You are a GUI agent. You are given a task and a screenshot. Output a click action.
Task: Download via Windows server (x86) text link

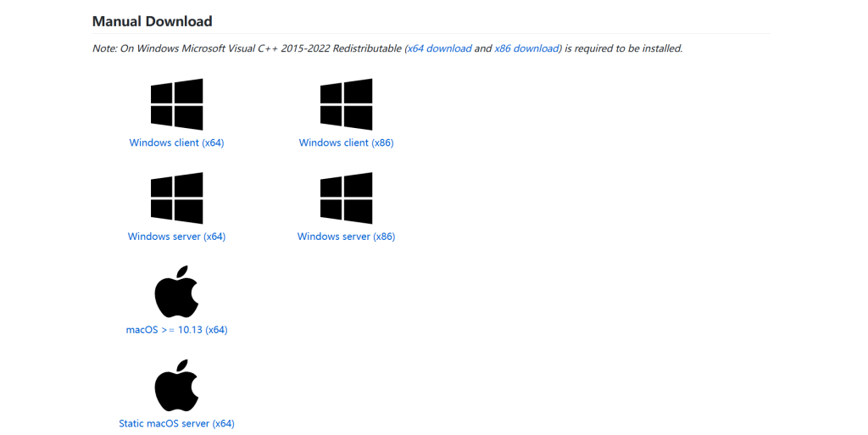(x=346, y=237)
